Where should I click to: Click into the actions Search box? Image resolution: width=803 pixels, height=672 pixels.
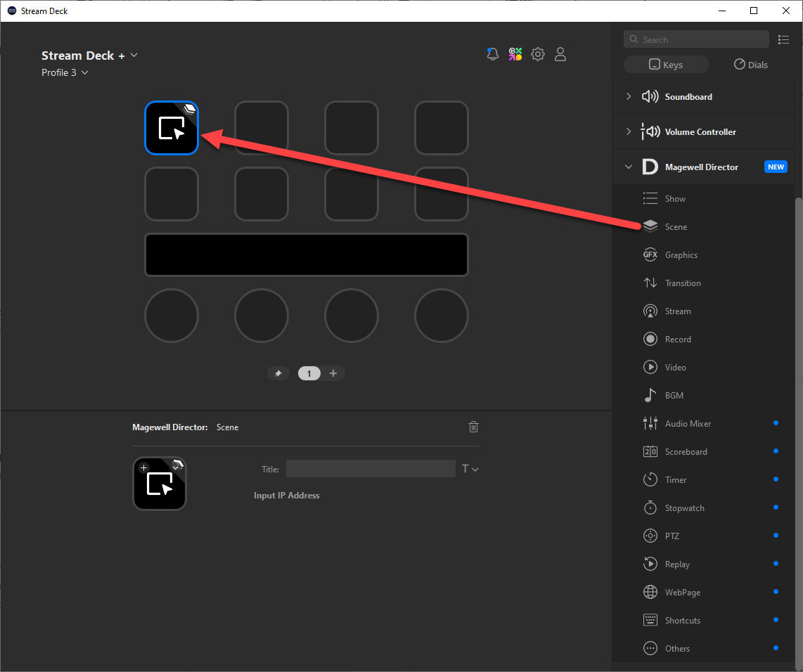coord(697,39)
